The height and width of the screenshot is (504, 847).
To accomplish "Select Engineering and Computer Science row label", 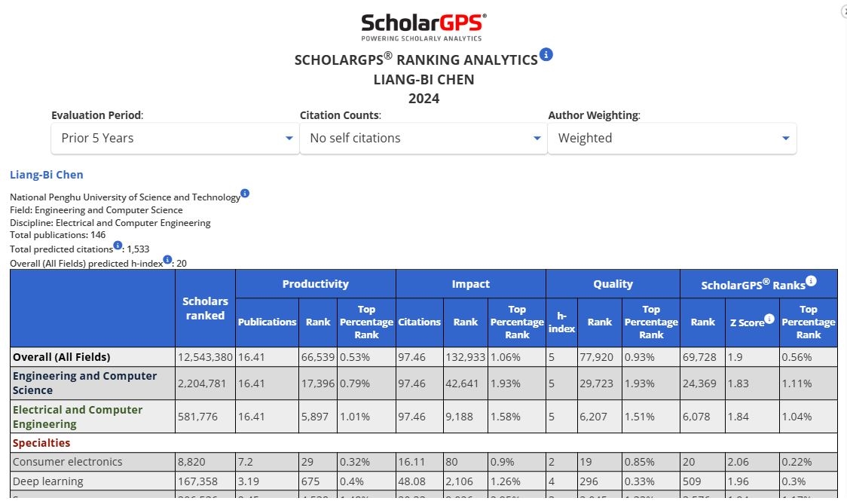I will click(x=84, y=383).
